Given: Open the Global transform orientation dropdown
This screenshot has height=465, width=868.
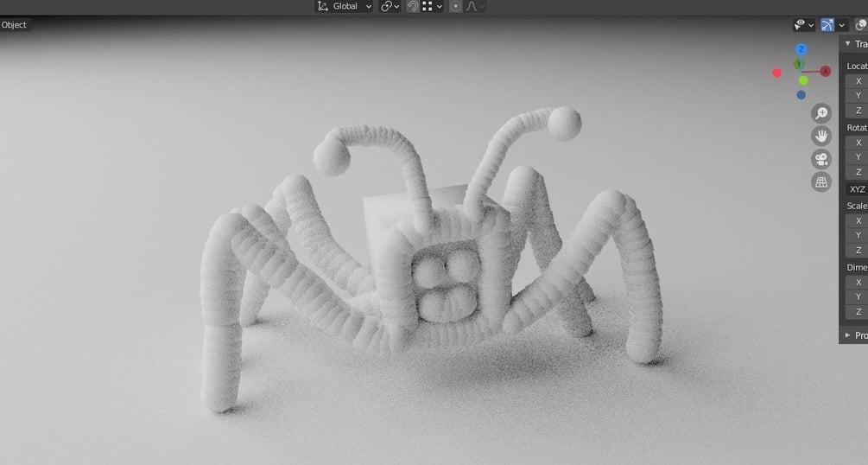Looking at the screenshot, I should click(344, 7).
